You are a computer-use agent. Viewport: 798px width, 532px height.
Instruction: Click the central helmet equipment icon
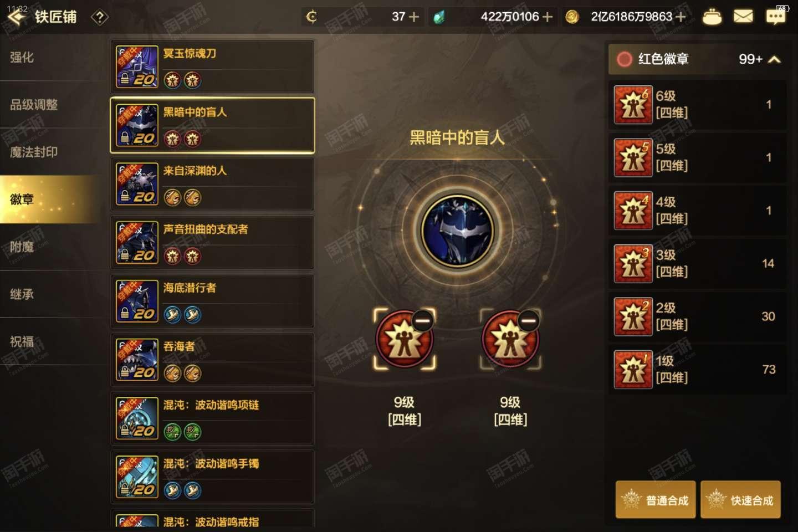(x=457, y=230)
